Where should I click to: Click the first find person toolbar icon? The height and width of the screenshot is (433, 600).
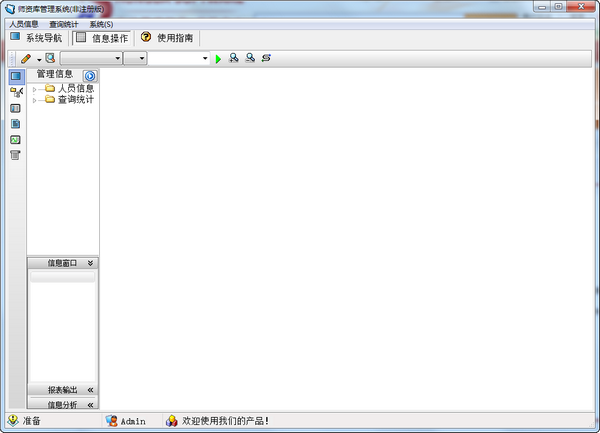233,58
